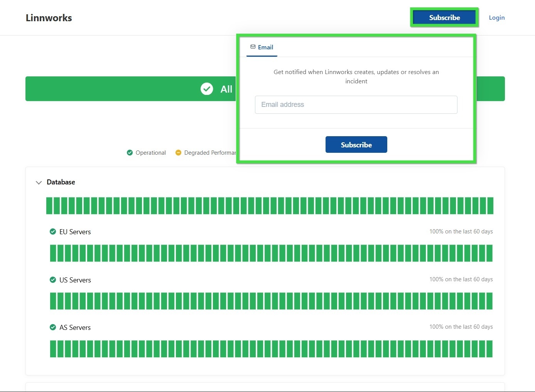Collapse the Database section chevron
The image size is (535, 392).
(x=39, y=182)
